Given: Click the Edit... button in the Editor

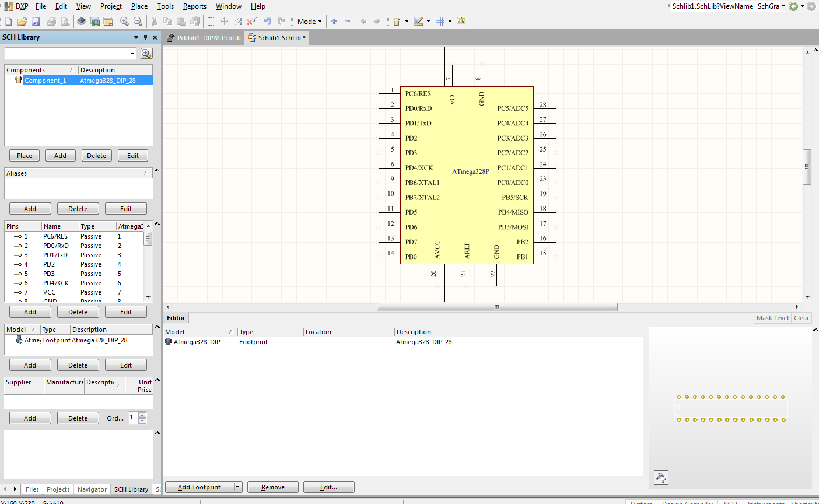Looking at the screenshot, I should 328,487.
